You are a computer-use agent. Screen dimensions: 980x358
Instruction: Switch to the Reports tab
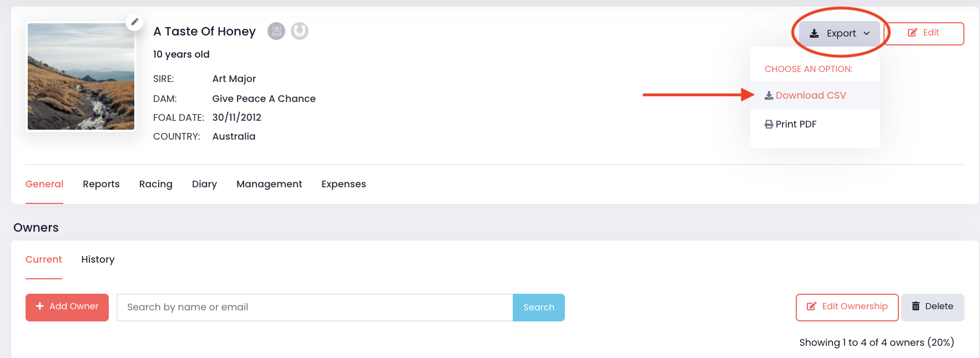tap(101, 184)
